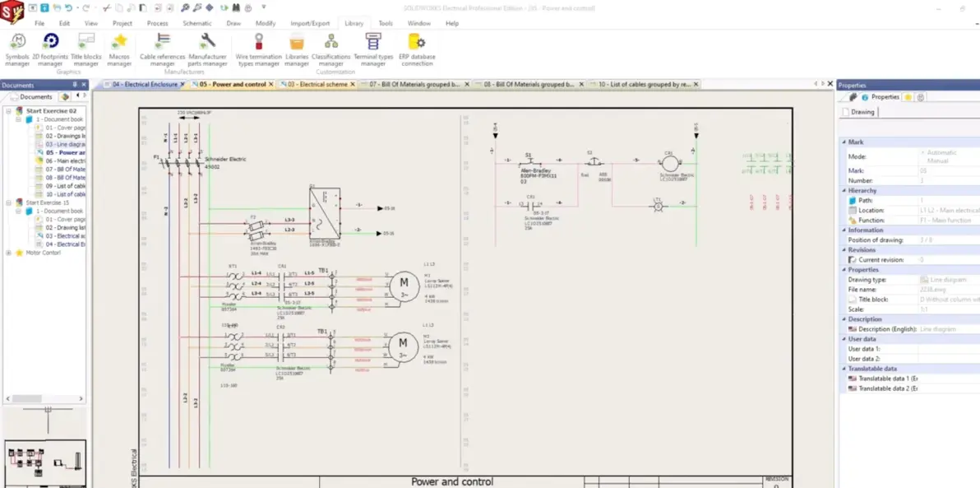Screen dimensions: 980x488
Task: Click the Description (English) value field
Action: point(949,329)
